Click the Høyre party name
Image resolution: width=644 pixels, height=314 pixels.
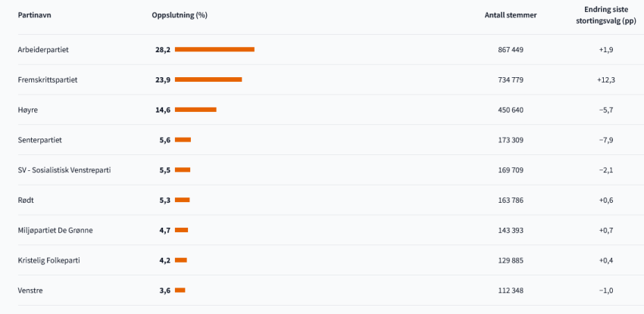[x=28, y=110]
